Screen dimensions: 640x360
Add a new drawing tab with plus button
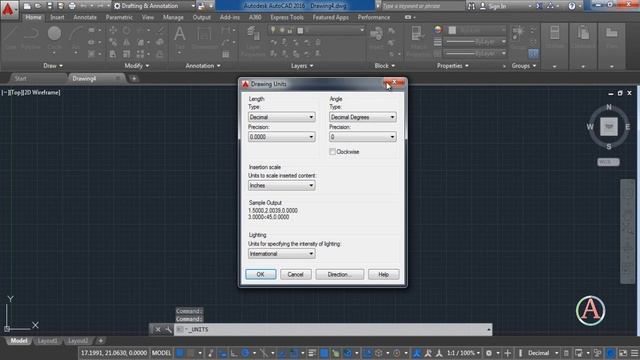(x=134, y=78)
